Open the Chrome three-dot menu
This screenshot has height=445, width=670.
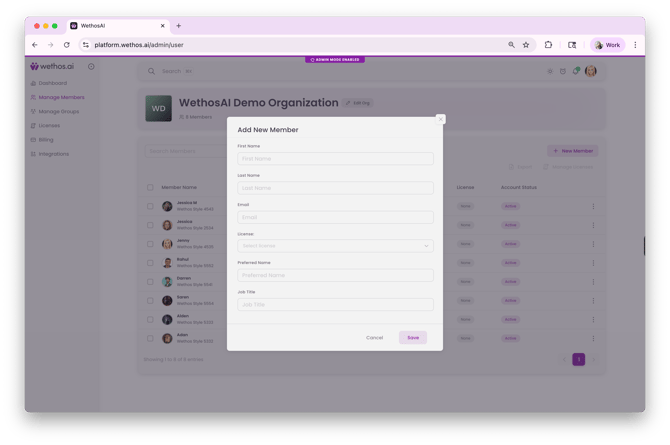point(635,45)
